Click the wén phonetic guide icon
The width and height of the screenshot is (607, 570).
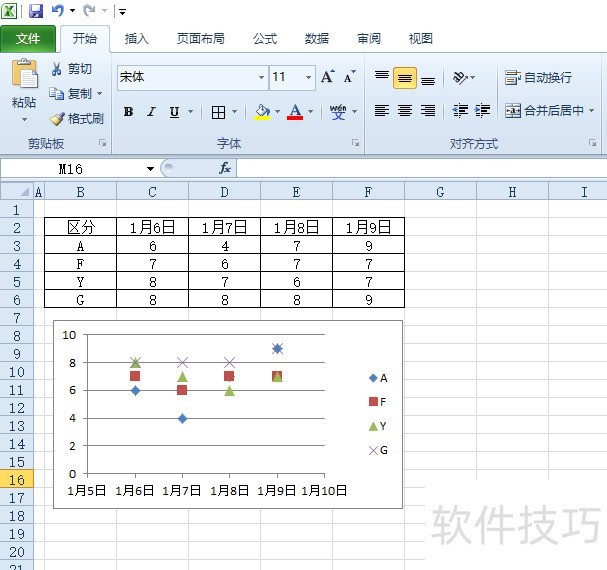(338, 112)
